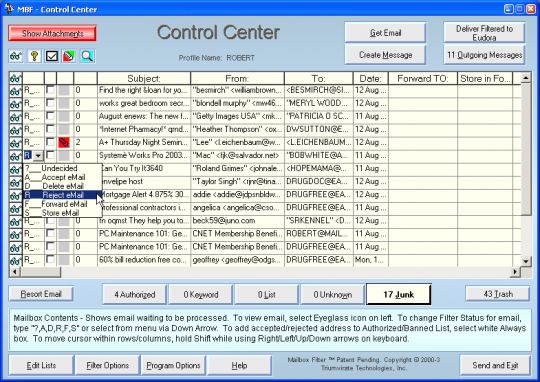Screen dimensions: 540x382
Task: Tick the Always checkbox for the CNET ROBERT@MAIL row
Action: [x=50, y=234]
